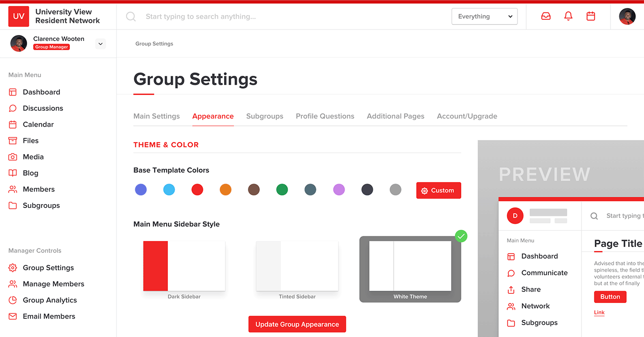Viewport: 644px width, 337px height.
Task: Click the Discussions speech bubble icon in sidebar
Action: point(13,109)
